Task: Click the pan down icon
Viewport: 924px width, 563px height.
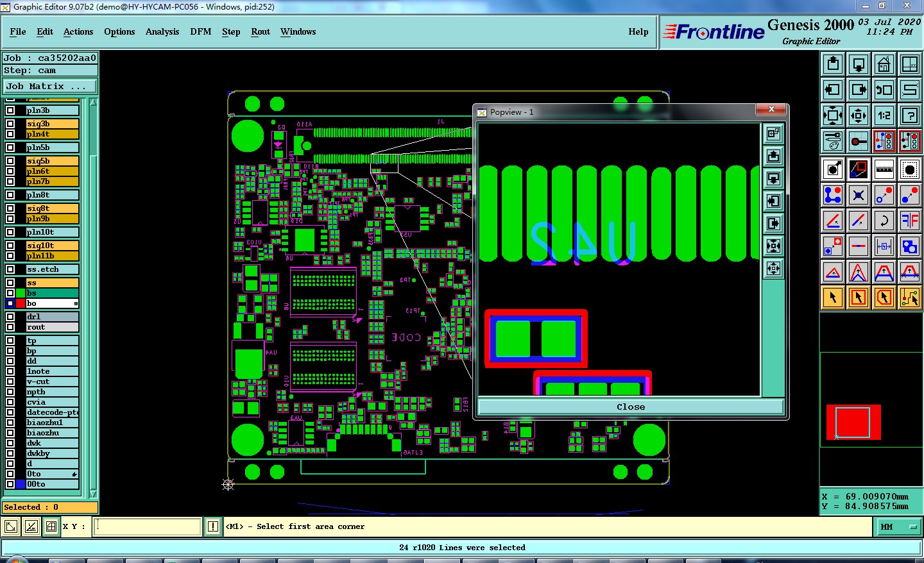Action: (x=859, y=64)
